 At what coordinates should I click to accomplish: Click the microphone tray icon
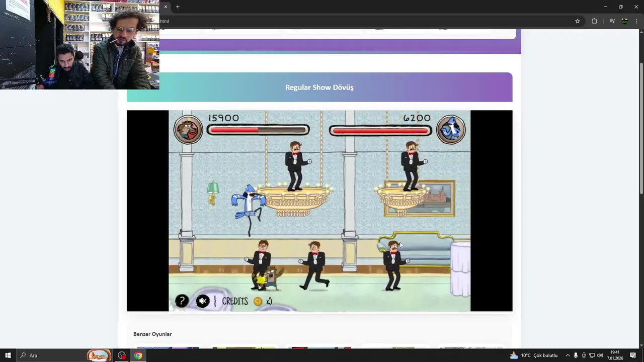click(576, 355)
